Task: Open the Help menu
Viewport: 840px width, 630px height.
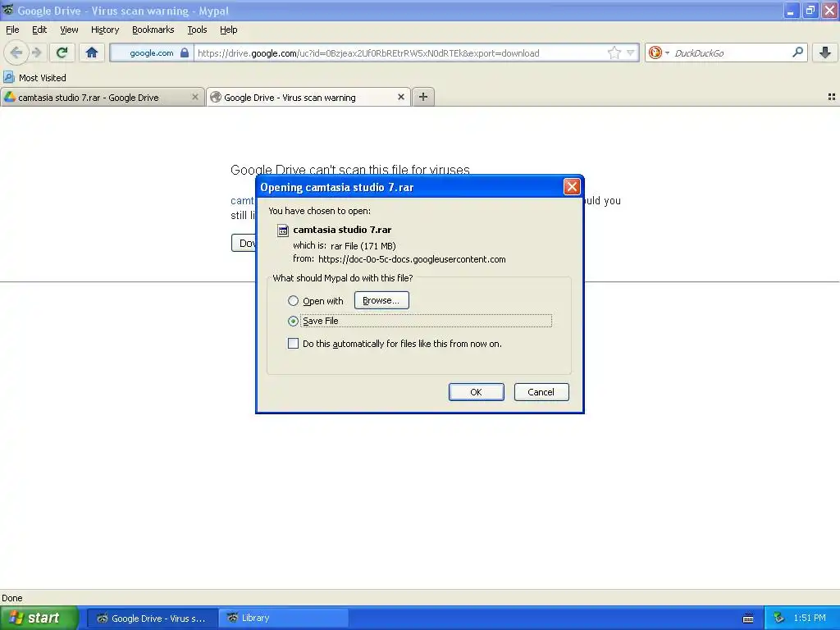Action: pyautogui.click(x=229, y=30)
